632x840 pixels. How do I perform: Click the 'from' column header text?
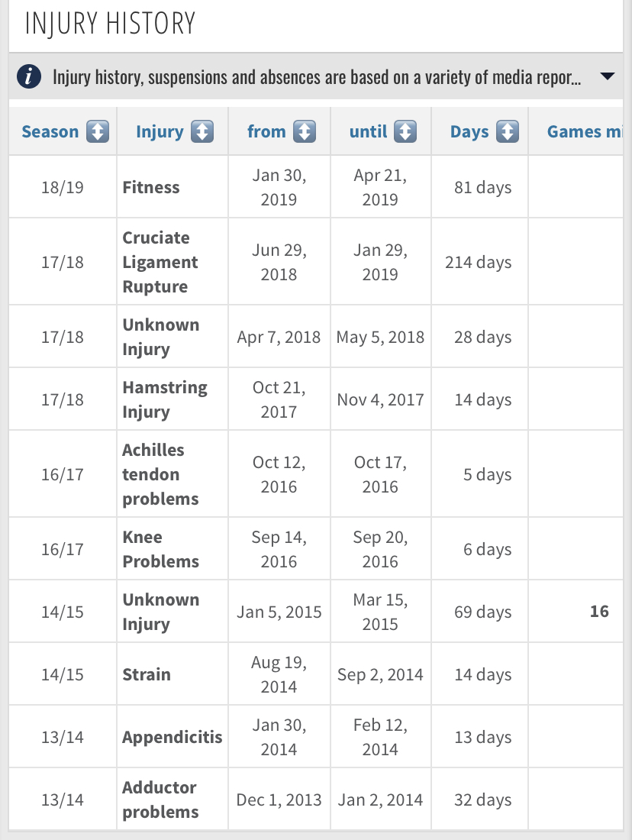266,132
